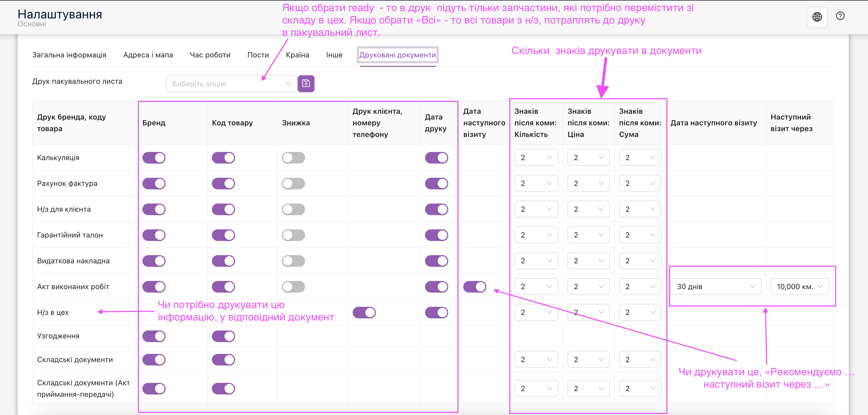
Task: Toggle Бренд switch for Калькуляція
Action: [154, 157]
